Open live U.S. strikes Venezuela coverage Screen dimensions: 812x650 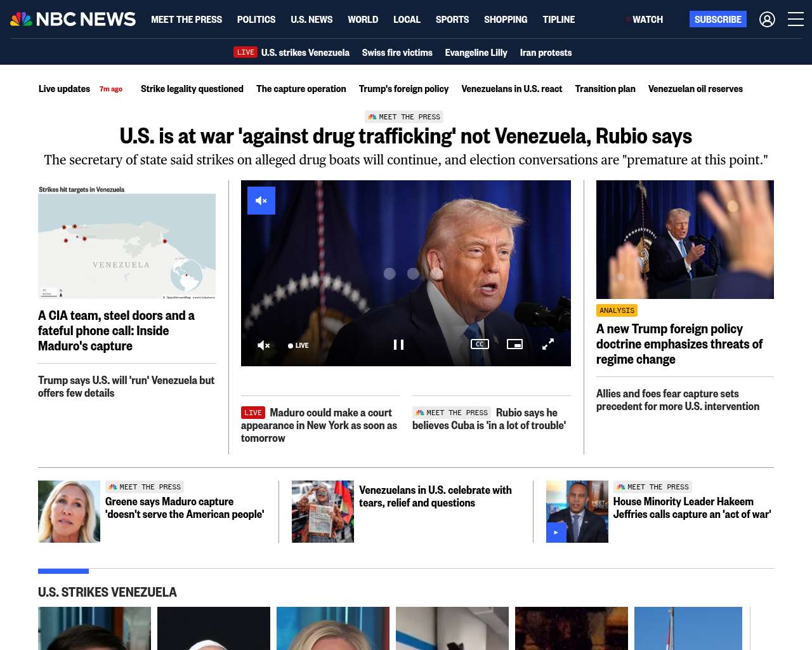pyautogui.click(x=291, y=53)
